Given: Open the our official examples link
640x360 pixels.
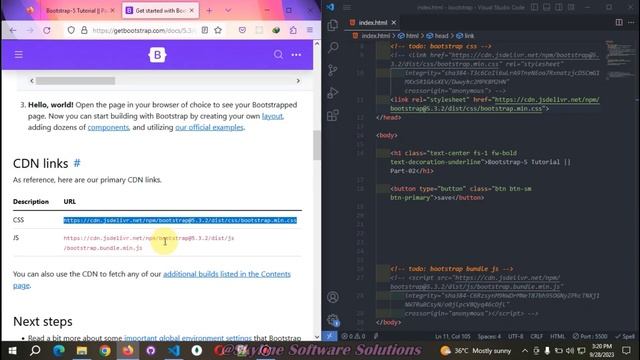Looking at the screenshot, I should pyautogui.click(x=209, y=127).
